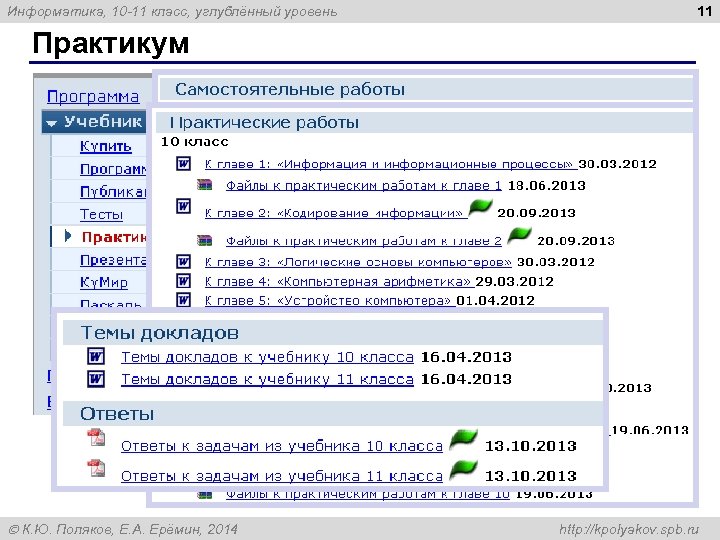Viewport: 720px width, 540px height.
Task: Click Word icon for «Темы докладов 10 класса»
Action: point(96,356)
